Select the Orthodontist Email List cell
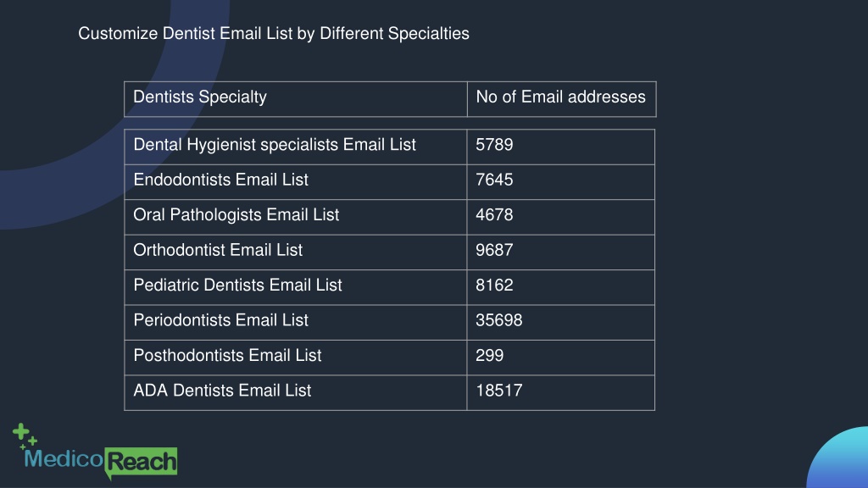 point(296,252)
